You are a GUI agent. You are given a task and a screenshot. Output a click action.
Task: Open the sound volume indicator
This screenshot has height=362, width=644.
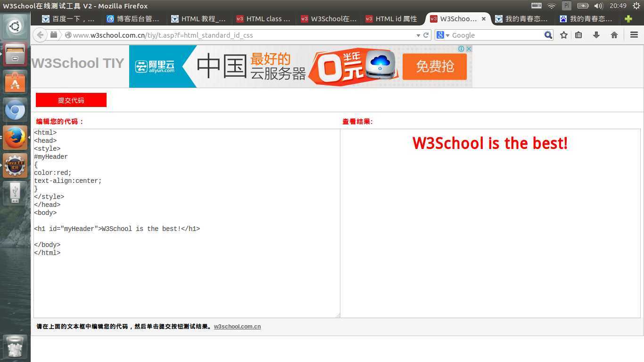point(599,6)
